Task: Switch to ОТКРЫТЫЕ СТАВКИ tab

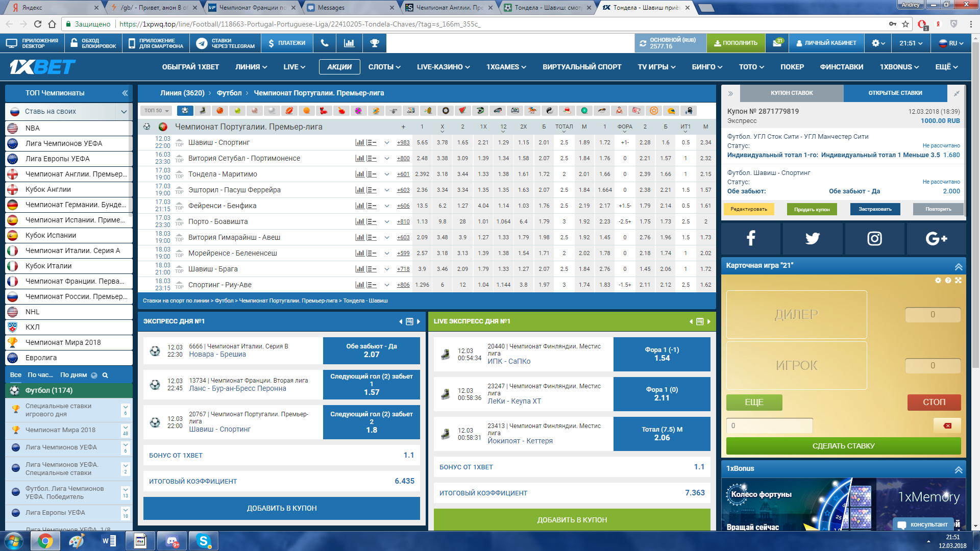Action: [x=895, y=93]
